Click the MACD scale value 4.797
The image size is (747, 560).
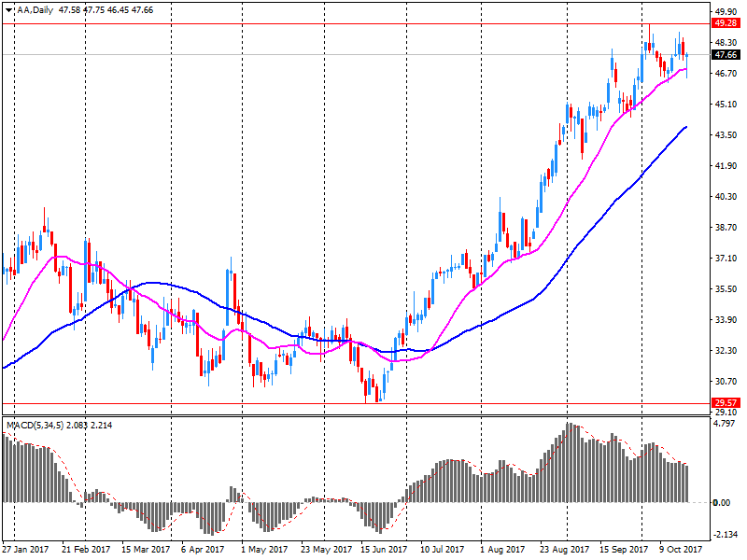726,424
